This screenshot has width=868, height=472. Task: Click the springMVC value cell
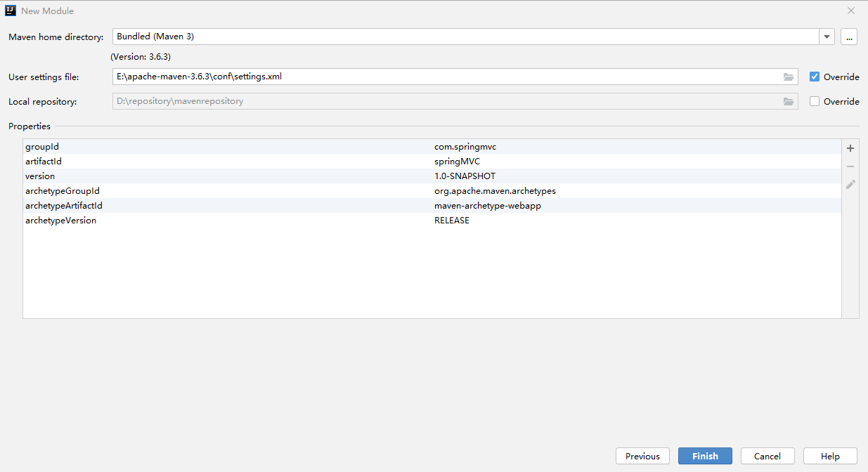(x=457, y=162)
